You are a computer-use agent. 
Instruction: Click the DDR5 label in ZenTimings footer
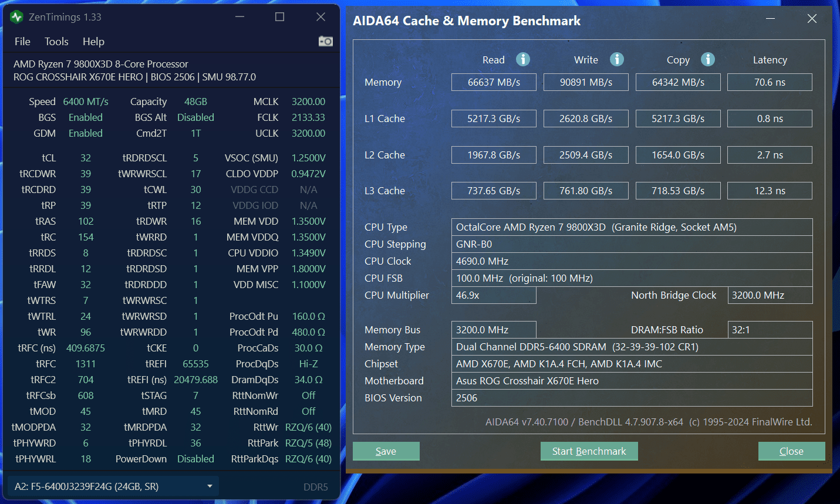316,487
